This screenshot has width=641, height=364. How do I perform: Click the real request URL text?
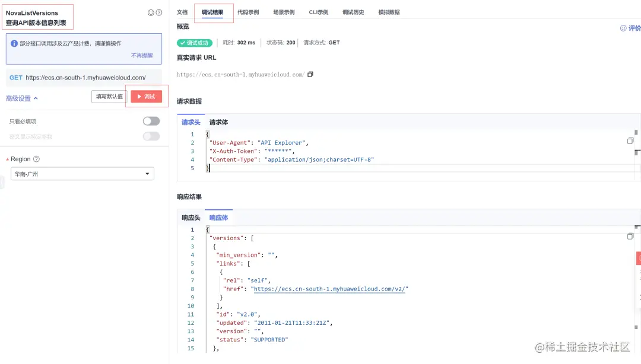pos(240,74)
